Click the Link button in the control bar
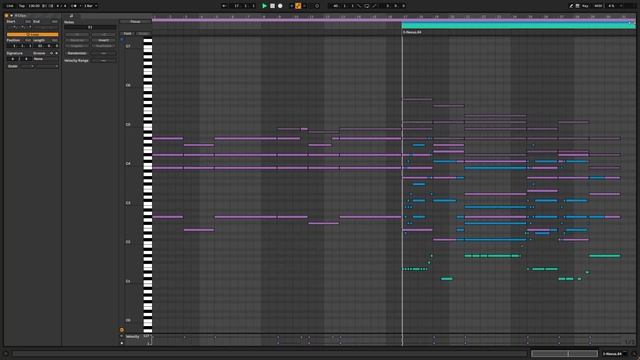640x360 pixels. tap(10, 6)
